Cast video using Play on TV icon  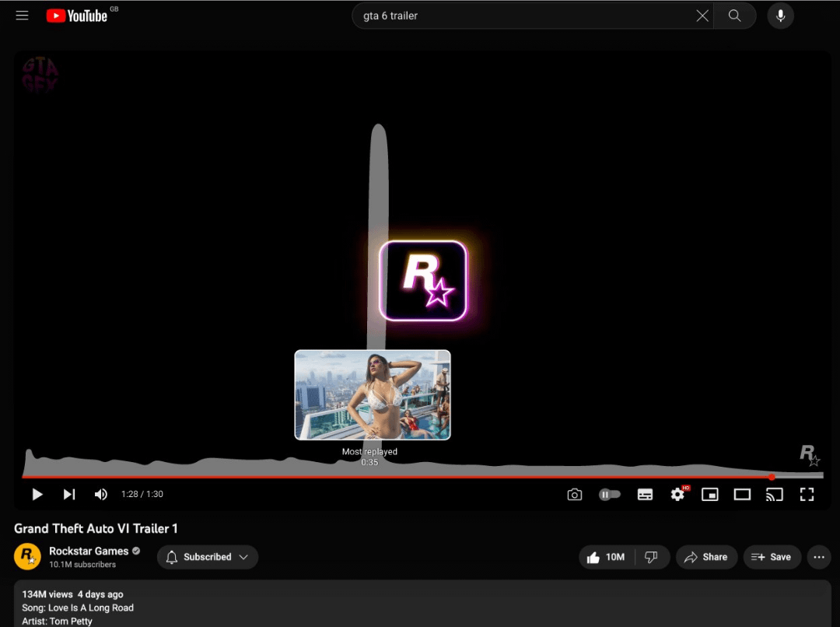pyautogui.click(x=775, y=494)
